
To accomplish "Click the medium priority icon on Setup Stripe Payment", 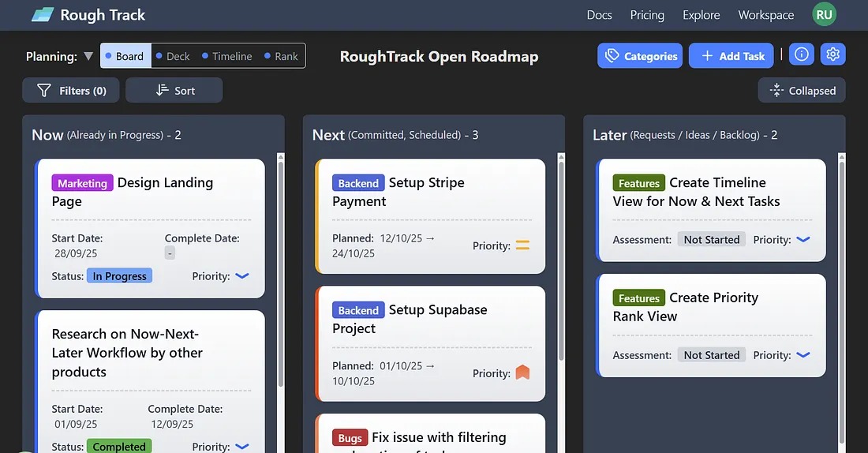I will pyautogui.click(x=522, y=245).
